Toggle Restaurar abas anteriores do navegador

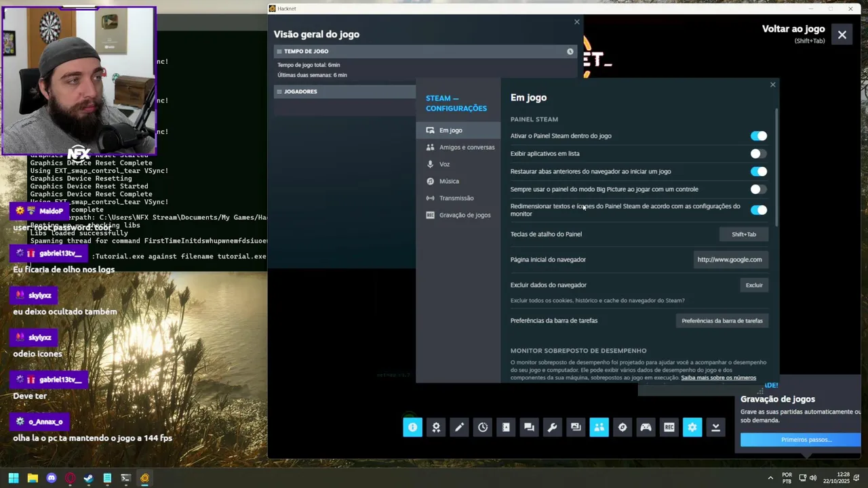click(x=759, y=171)
